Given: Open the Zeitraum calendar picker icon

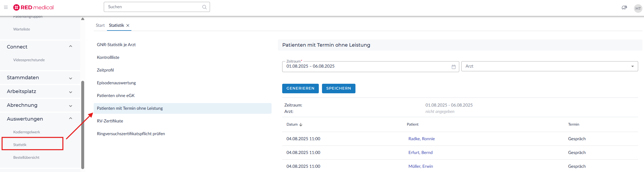Looking at the screenshot, I should point(453,67).
